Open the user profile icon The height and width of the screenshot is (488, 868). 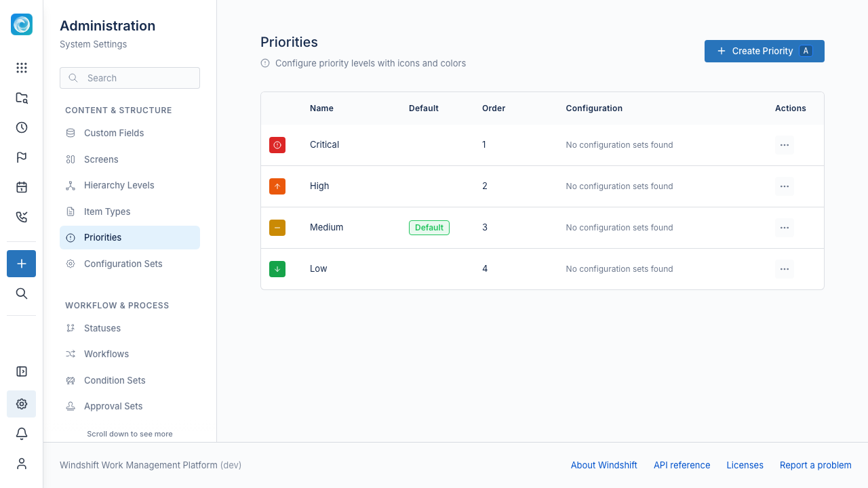click(22, 464)
